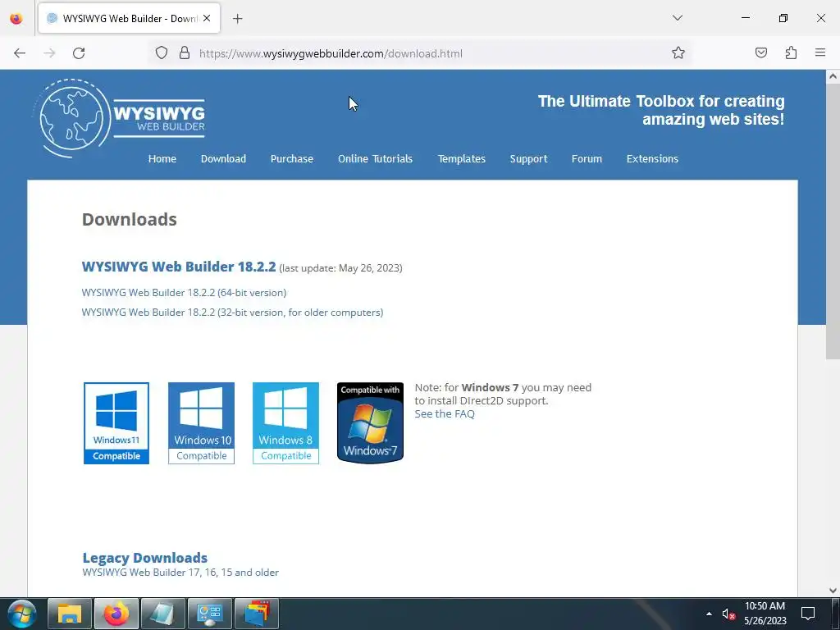The image size is (840, 630).
Task: Open the colorful windows taskbar app
Action: [x=257, y=614]
